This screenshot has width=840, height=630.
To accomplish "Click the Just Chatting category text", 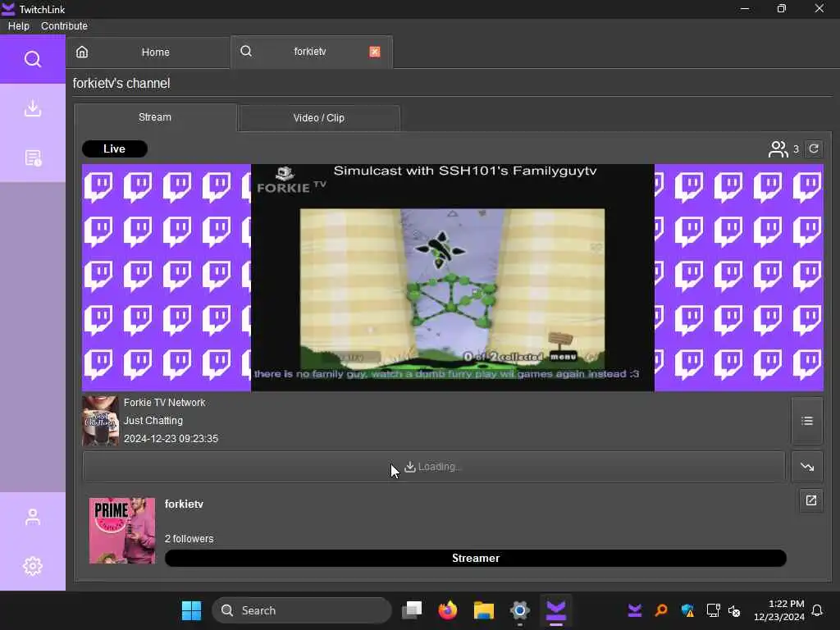I will [153, 421].
